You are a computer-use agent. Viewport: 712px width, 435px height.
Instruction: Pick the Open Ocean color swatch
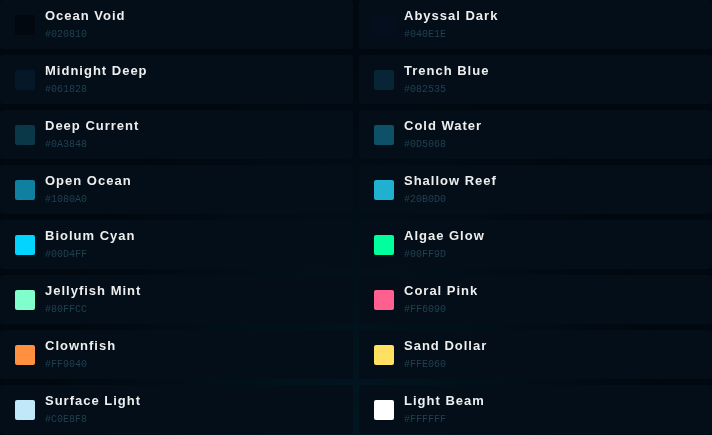(x=25, y=190)
